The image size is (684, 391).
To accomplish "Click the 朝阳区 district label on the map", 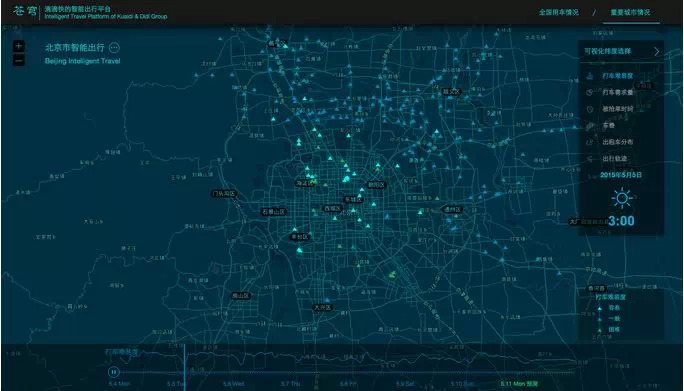I will click(376, 185).
